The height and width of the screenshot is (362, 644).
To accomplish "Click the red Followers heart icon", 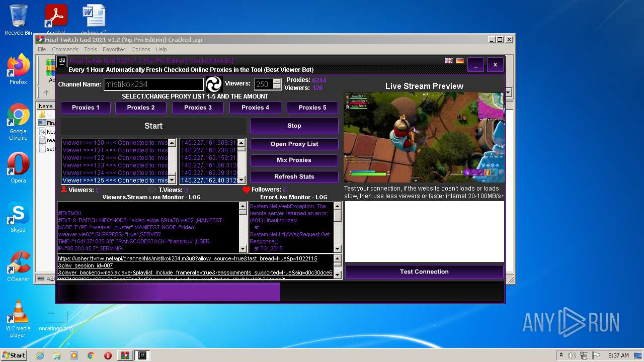I will click(x=246, y=190).
